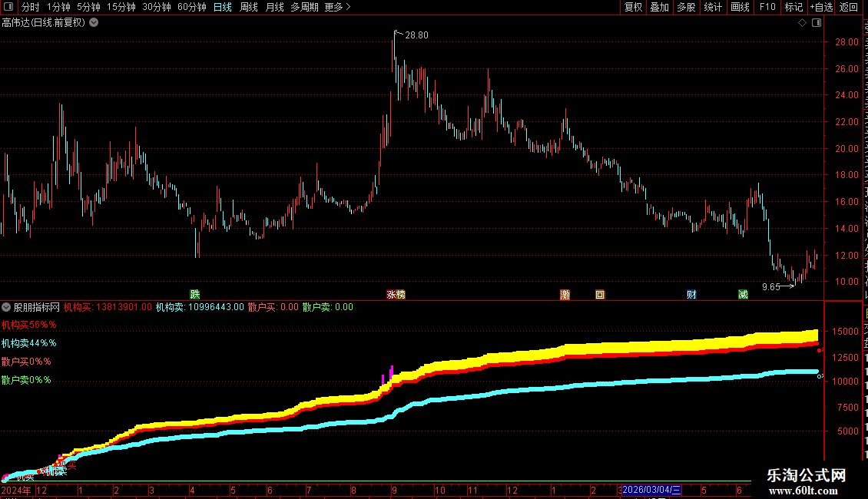Image resolution: width=868 pixels, height=499 pixels.
Task: Toggle the left side panel icon
Action: pyautogui.click(x=8, y=7)
